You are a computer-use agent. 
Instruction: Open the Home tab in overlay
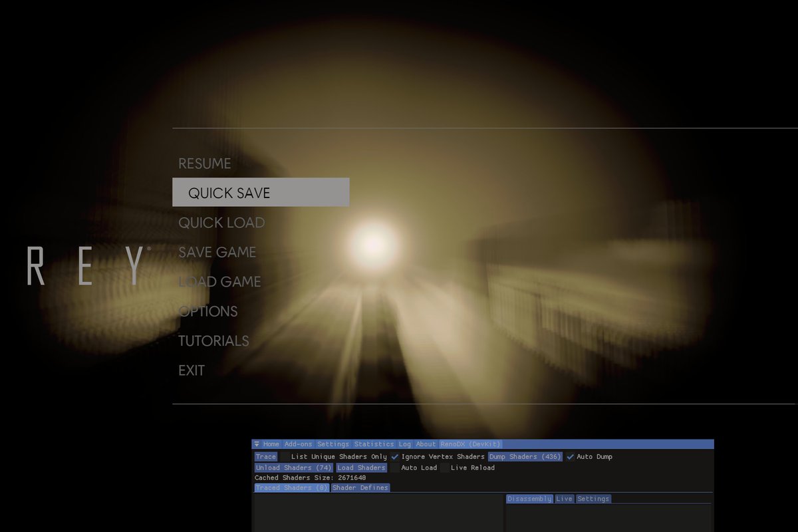pos(271,444)
